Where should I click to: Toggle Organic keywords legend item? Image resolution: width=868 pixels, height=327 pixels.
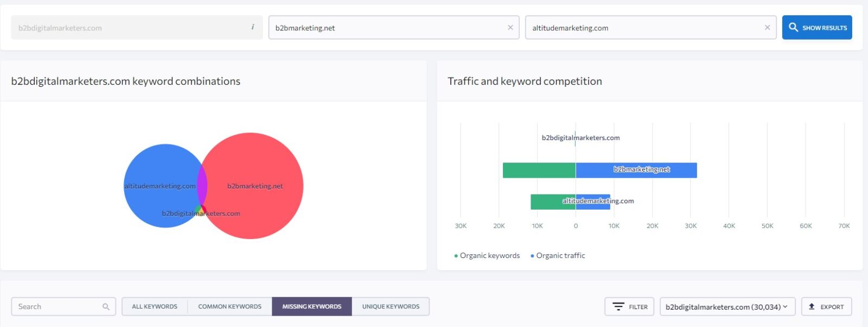click(x=487, y=256)
